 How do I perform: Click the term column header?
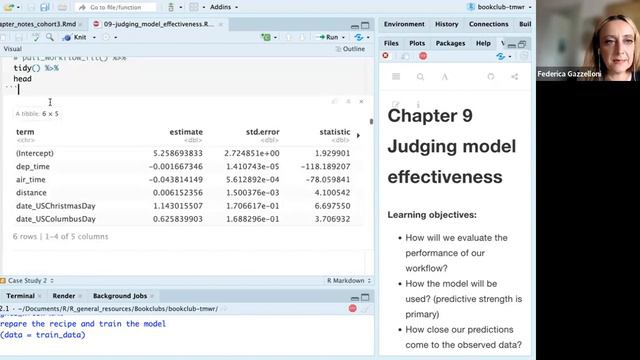point(25,132)
